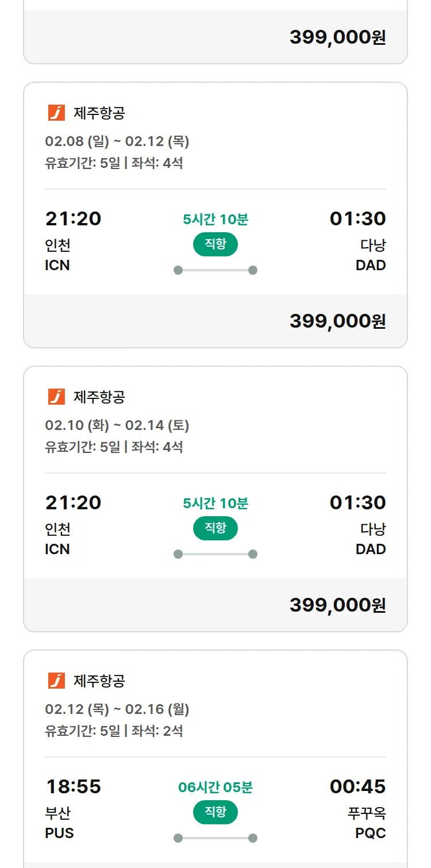The width and height of the screenshot is (431, 868).
Task: Open the 02.08 (일) ~ 02.12 (목) date range
Action: [x=117, y=141]
